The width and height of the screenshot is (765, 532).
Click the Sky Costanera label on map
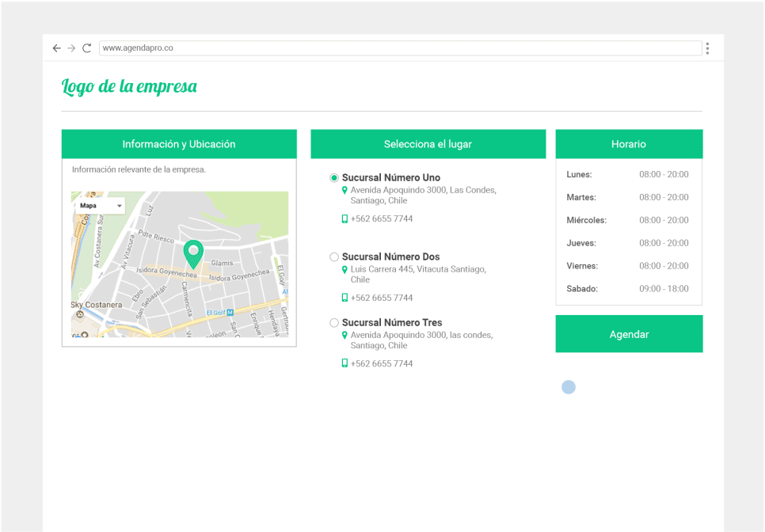97,305
